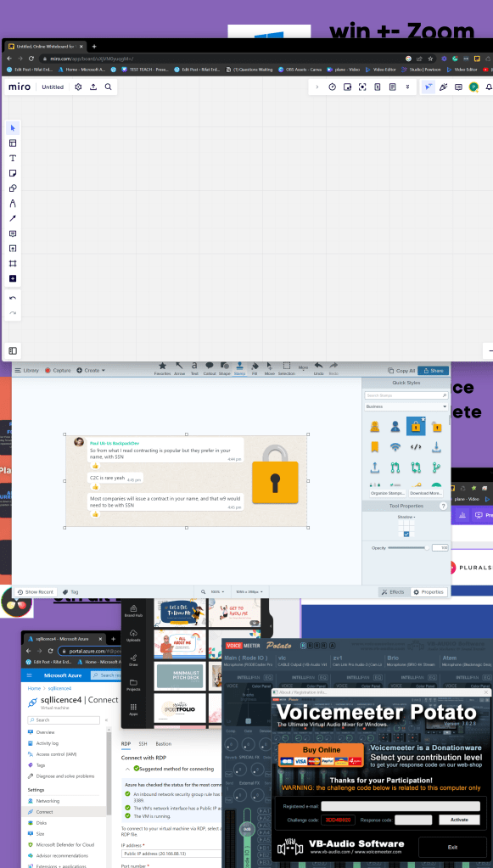Click Undo arrow in Miro's left toolbar
Viewport: 493px width, 868px height.
pyautogui.click(x=13, y=298)
